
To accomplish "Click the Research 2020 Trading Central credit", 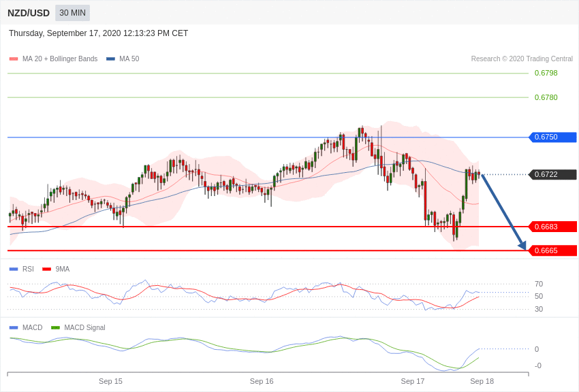I will click(x=522, y=59).
